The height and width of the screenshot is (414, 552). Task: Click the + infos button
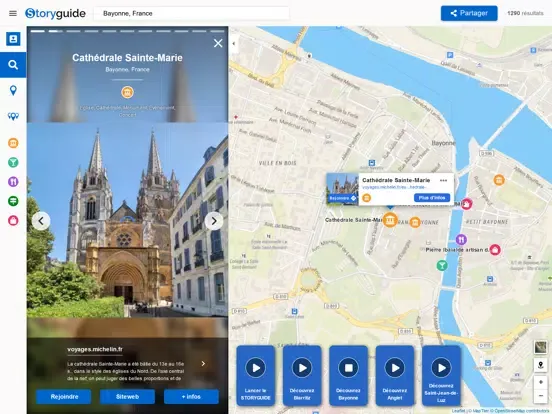click(x=191, y=397)
